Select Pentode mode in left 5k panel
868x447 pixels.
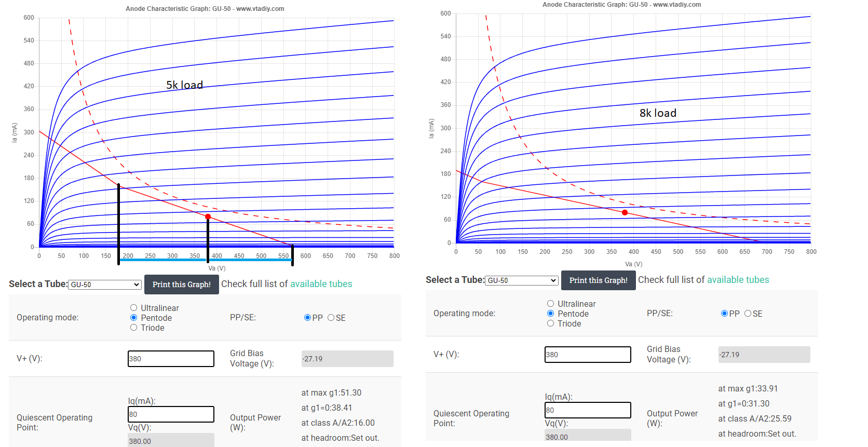pyautogui.click(x=134, y=318)
